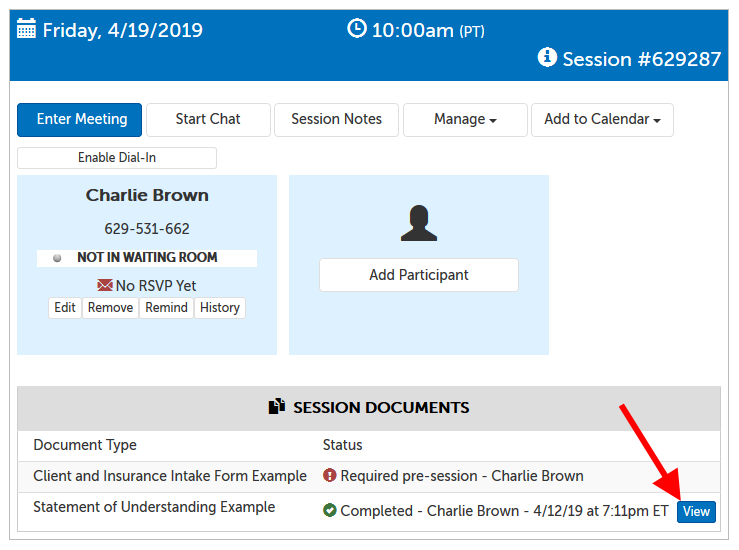Edit Charlie Brown's participant details
Screen dimensions: 739x550
coord(65,308)
